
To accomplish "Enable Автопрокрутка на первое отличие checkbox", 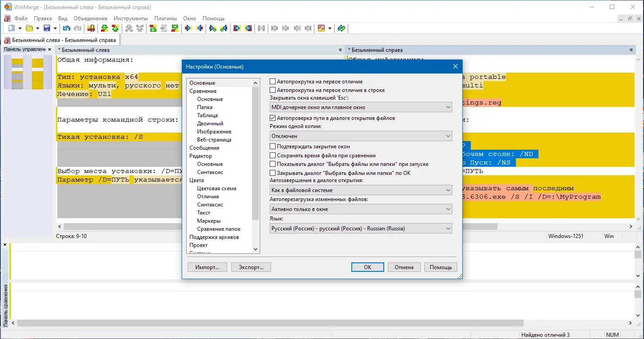I will coord(273,82).
